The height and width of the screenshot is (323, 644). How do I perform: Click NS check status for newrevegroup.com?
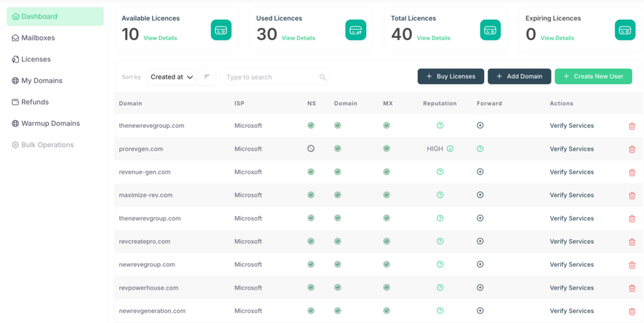311,264
